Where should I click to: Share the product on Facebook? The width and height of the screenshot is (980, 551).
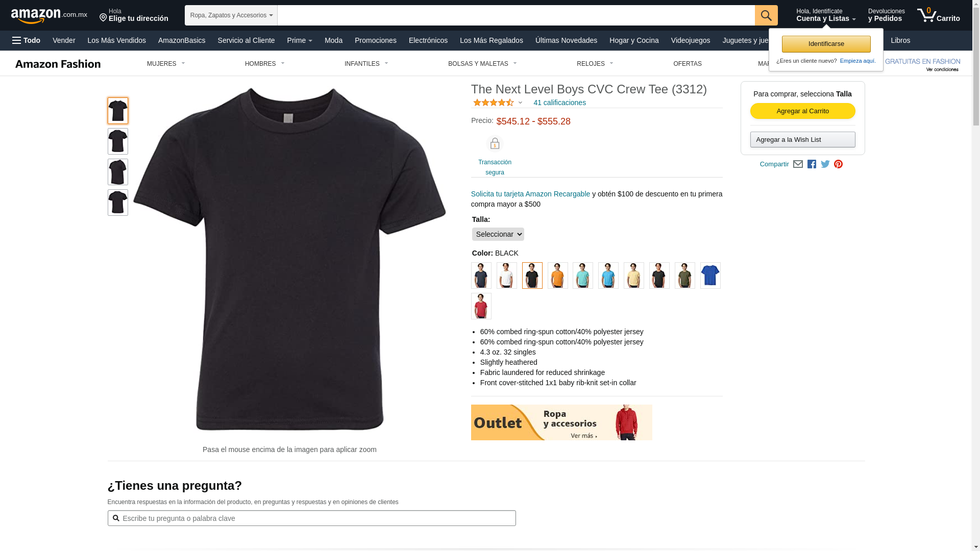tap(812, 164)
